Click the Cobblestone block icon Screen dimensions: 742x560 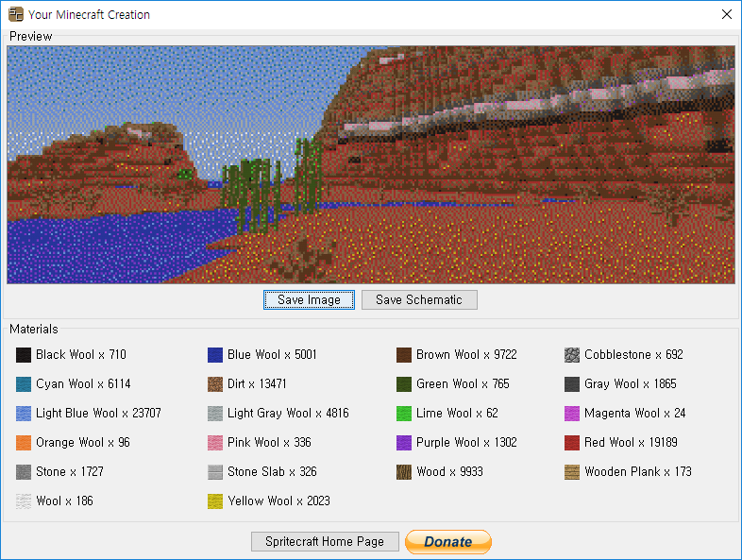(x=572, y=355)
